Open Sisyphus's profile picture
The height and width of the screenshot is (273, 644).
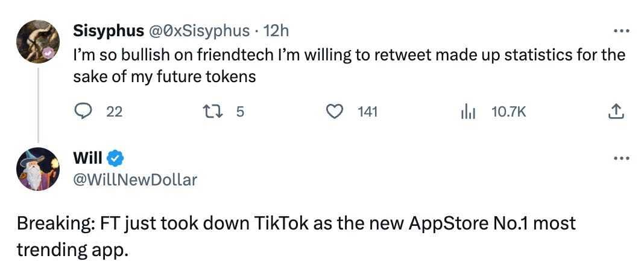[x=38, y=41]
